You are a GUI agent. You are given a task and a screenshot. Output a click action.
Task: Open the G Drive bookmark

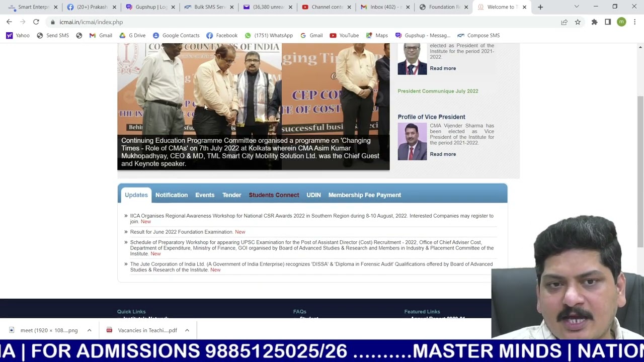tap(132, 36)
